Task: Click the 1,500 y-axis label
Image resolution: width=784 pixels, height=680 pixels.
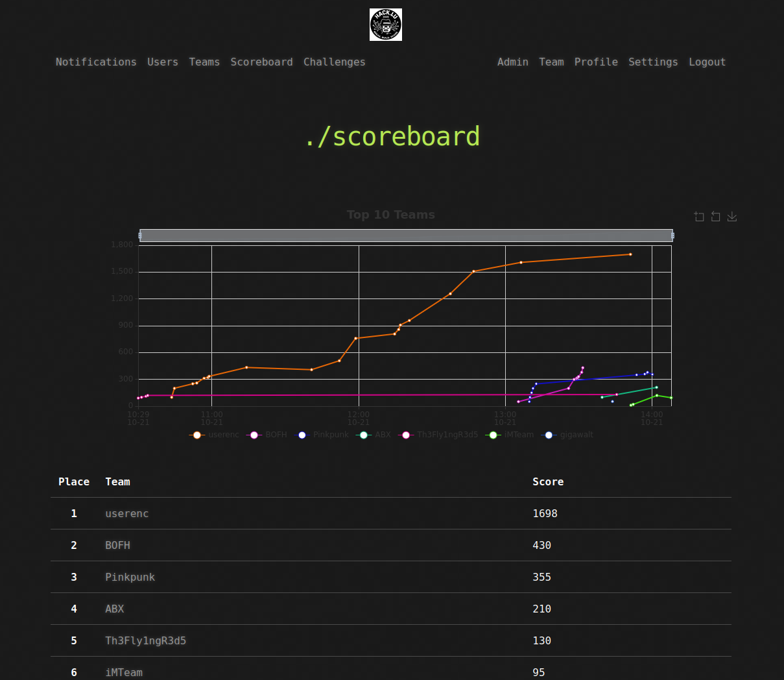Action: point(122,272)
